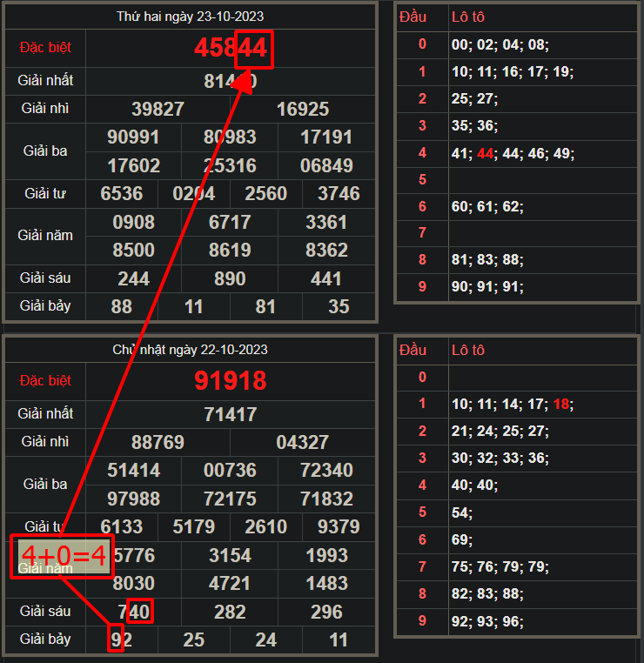644x663 pixels.
Task: Click the Thứ hai ngày 23-10-2023 header
Action: pos(191,17)
